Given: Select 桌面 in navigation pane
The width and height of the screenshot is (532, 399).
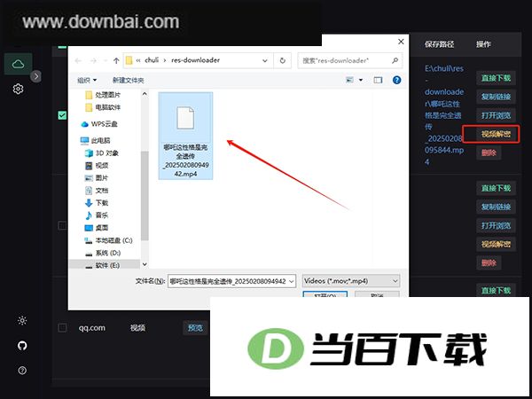Looking at the screenshot, I should coord(97,228).
